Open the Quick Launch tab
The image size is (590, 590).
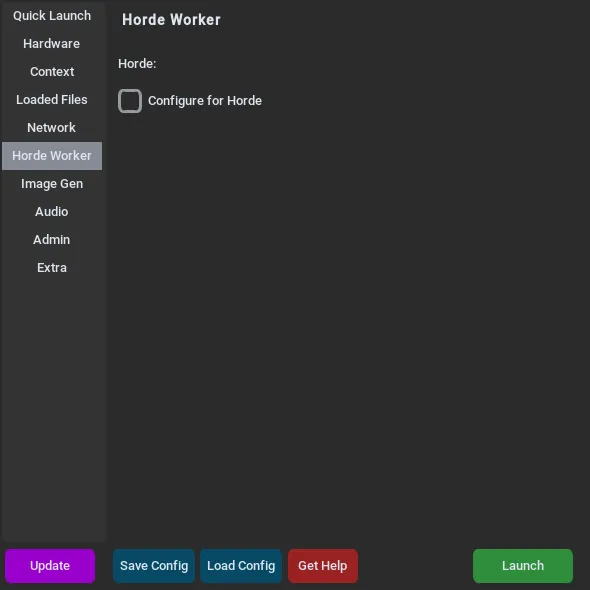(52, 16)
